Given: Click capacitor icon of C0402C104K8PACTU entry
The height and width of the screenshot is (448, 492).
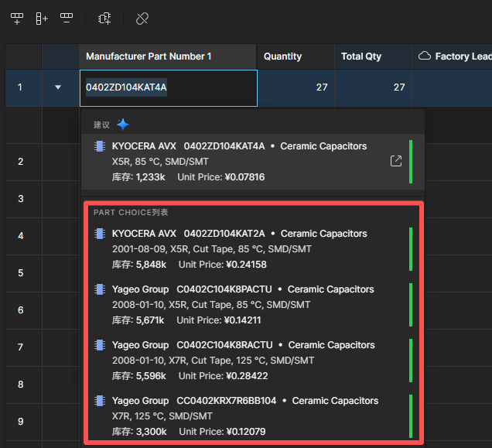Looking at the screenshot, I should click(100, 289).
